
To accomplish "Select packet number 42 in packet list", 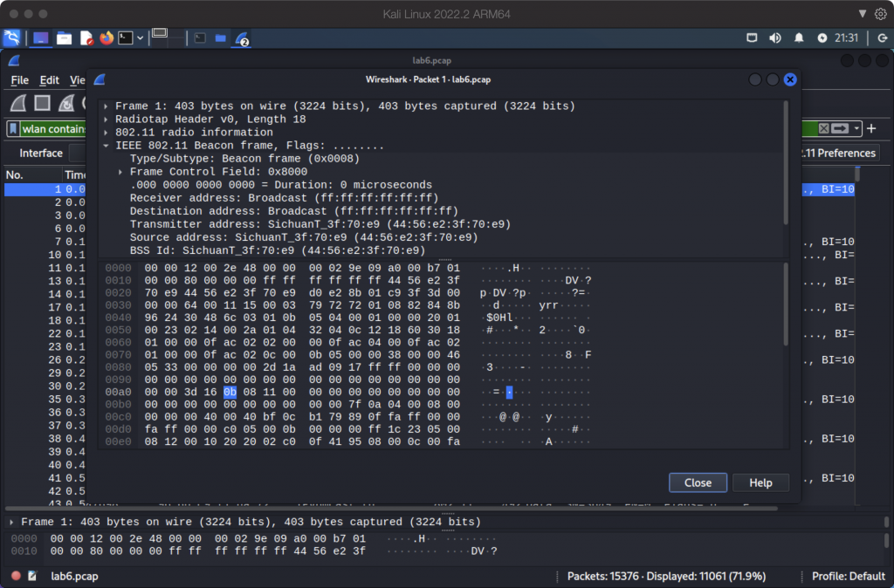I will 45,490.
